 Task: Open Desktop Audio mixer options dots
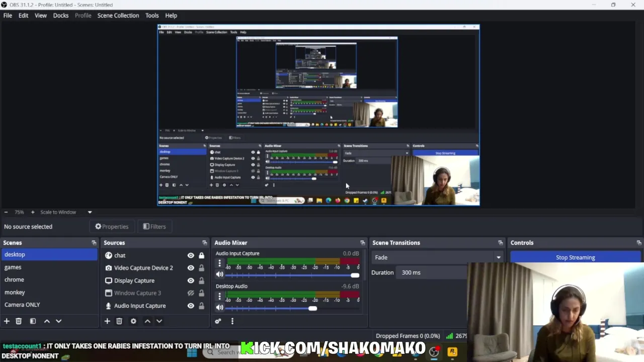[219, 296]
